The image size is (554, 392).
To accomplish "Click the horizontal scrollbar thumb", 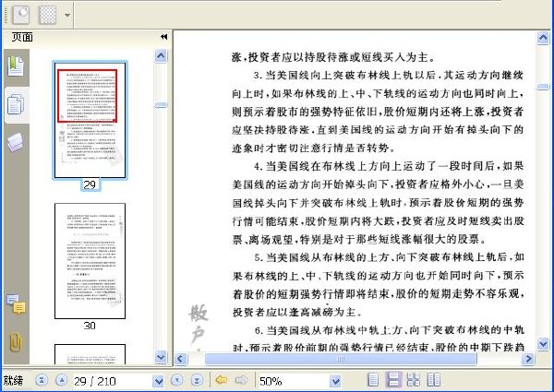I will tap(341, 359).
